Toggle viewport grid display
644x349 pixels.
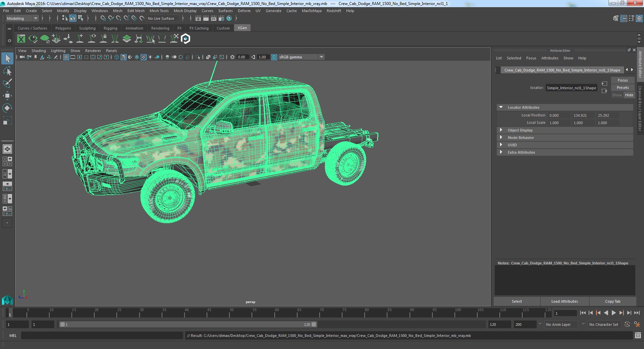point(66,57)
